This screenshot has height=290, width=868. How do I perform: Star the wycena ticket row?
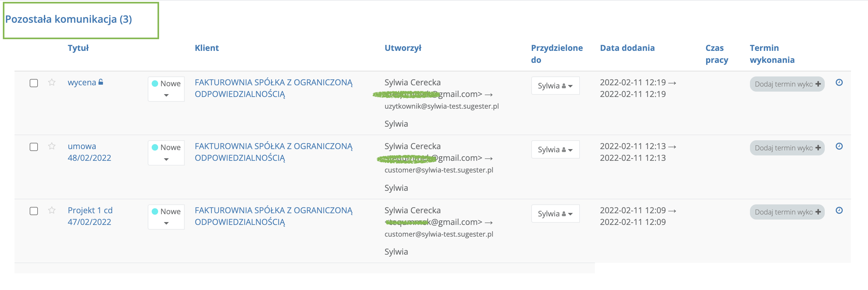51,82
